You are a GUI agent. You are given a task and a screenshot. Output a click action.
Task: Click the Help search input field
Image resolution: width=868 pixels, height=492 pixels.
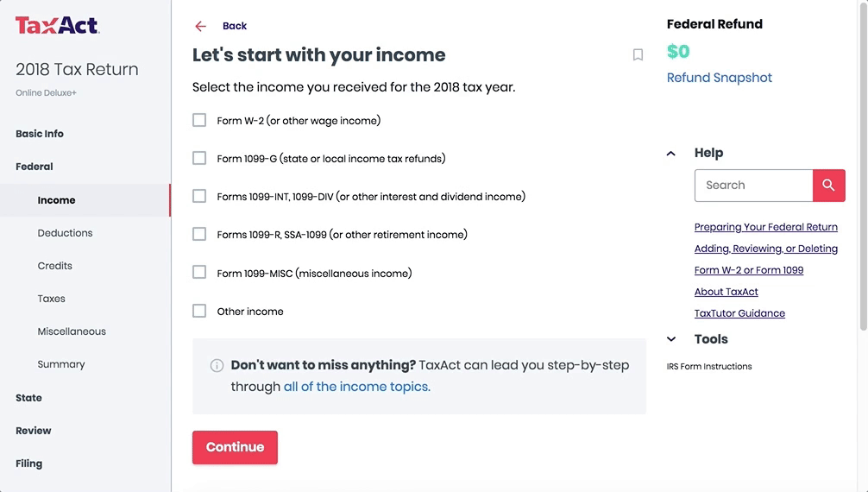[753, 186]
